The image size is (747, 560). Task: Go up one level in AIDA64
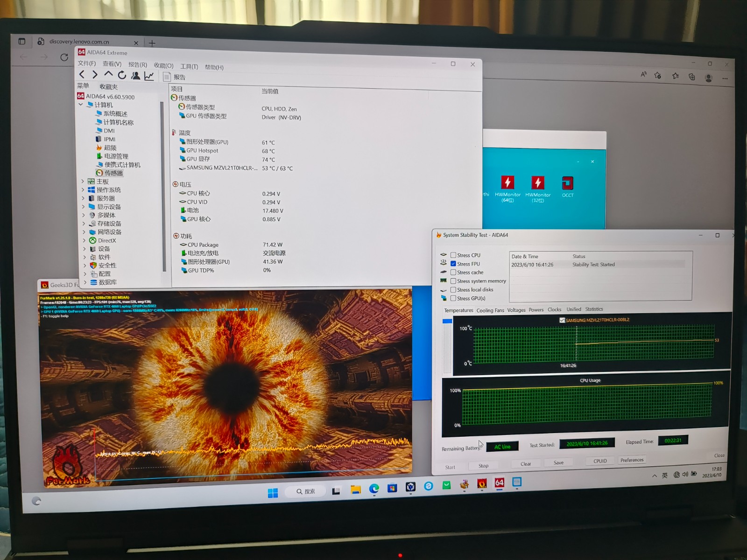108,74
